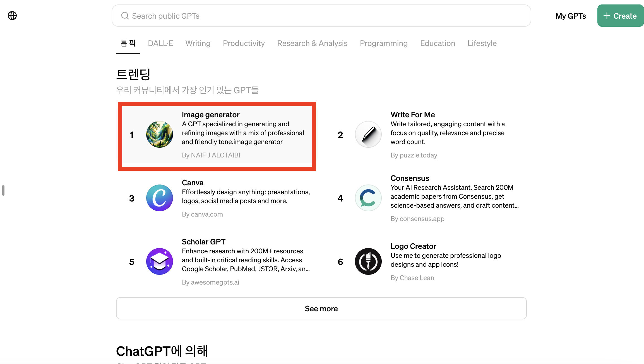Select the Lifestyle tab
Viewport: 644px width, 364px height.
[x=482, y=43]
